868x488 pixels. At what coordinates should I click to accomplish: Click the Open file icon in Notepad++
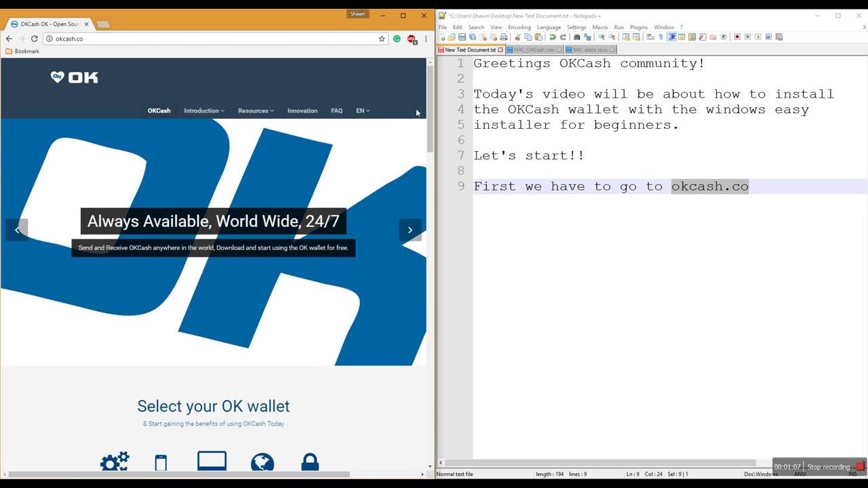[x=452, y=37]
